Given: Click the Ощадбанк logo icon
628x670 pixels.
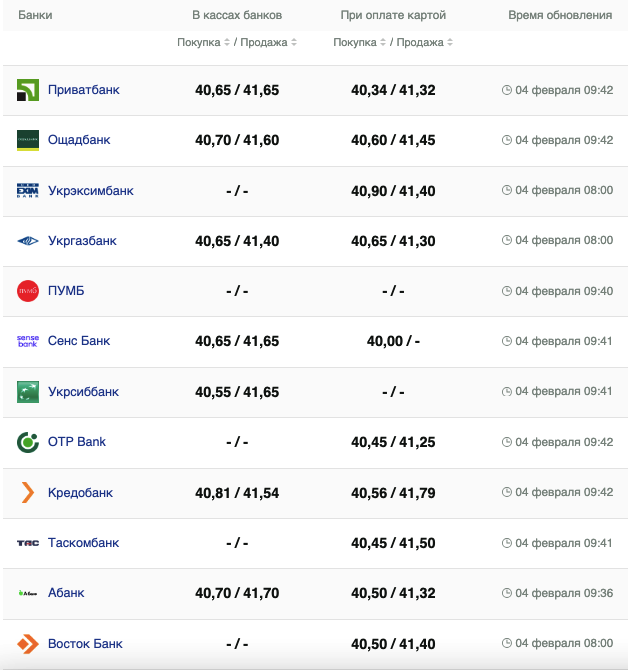Looking at the screenshot, I should [28, 140].
